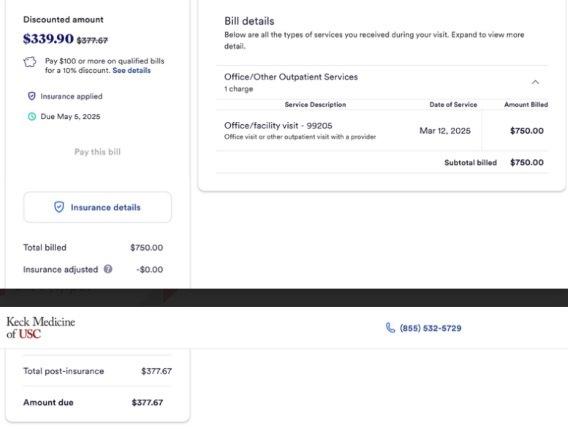Viewport: 568px width, 429px height.
Task: Select the Office/facility visit - 99205 row
Action: click(x=382, y=131)
